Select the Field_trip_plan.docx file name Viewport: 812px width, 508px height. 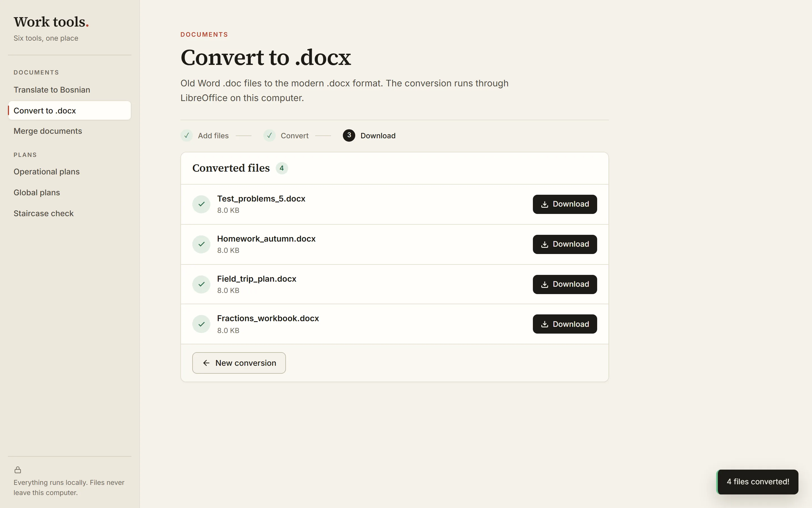point(257,279)
